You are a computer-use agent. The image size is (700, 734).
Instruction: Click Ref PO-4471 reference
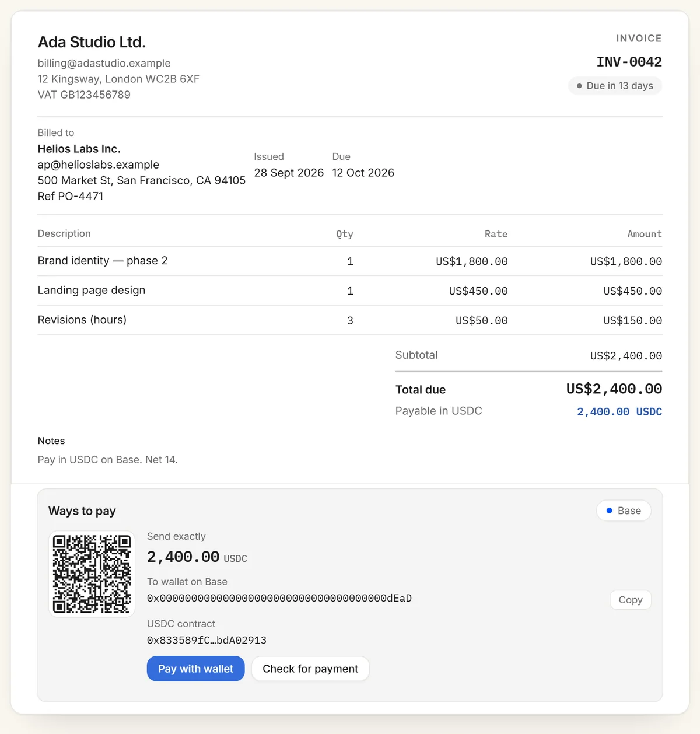[71, 196]
